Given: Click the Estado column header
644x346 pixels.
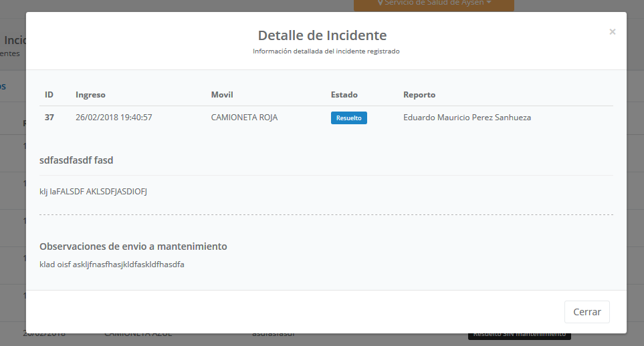Looking at the screenshot, I should pos(344,95).
